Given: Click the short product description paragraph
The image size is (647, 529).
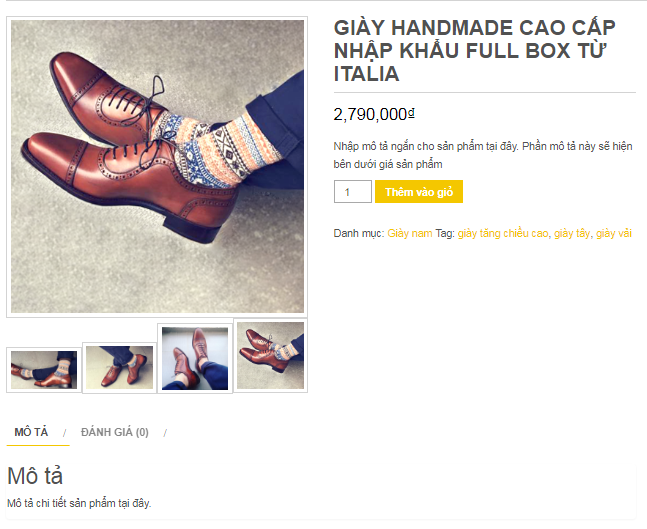Looking at the screenshot, I should (x=482, y=155).
